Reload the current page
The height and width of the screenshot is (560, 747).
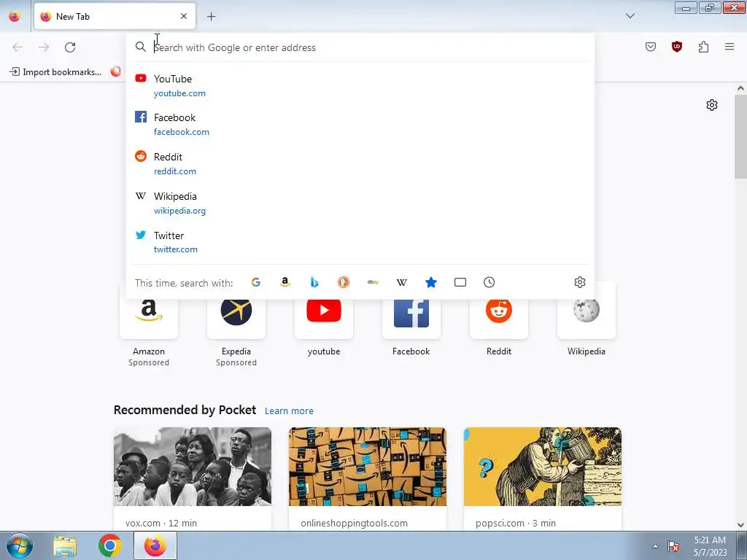[x=70, y=47]
